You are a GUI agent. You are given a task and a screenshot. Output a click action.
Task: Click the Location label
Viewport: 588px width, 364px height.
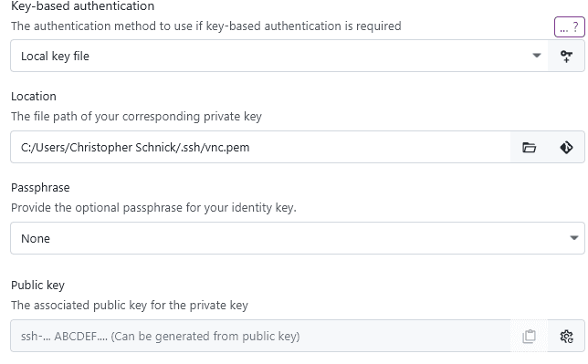(x=34, y=97)
